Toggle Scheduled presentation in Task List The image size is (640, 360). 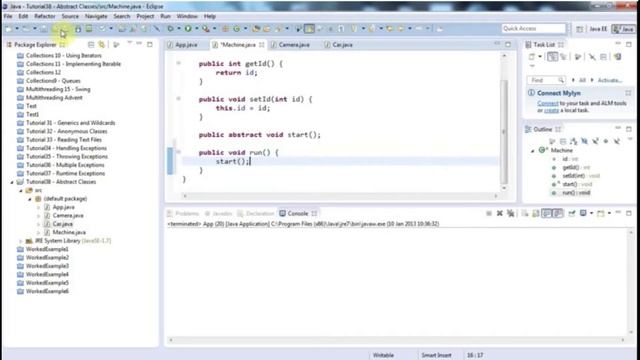[564, 57]
